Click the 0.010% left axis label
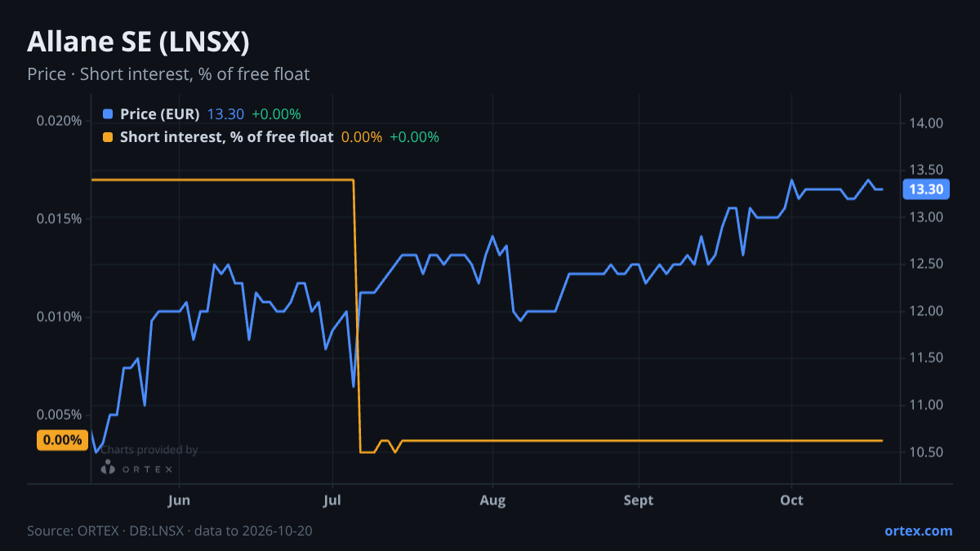980x551 pixels. pyautogui.click(x=59, y=317)
